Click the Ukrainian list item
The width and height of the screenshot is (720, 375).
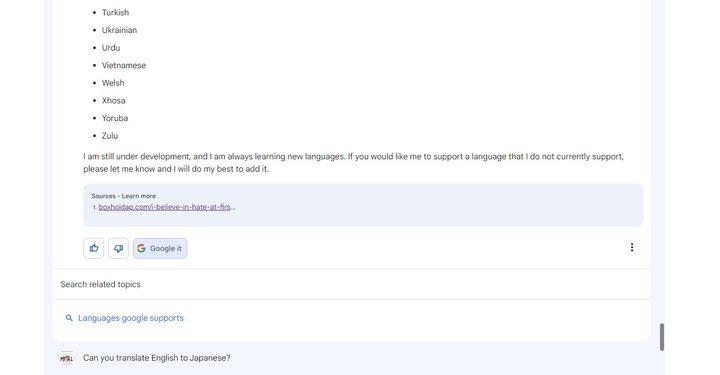[119, 30]
